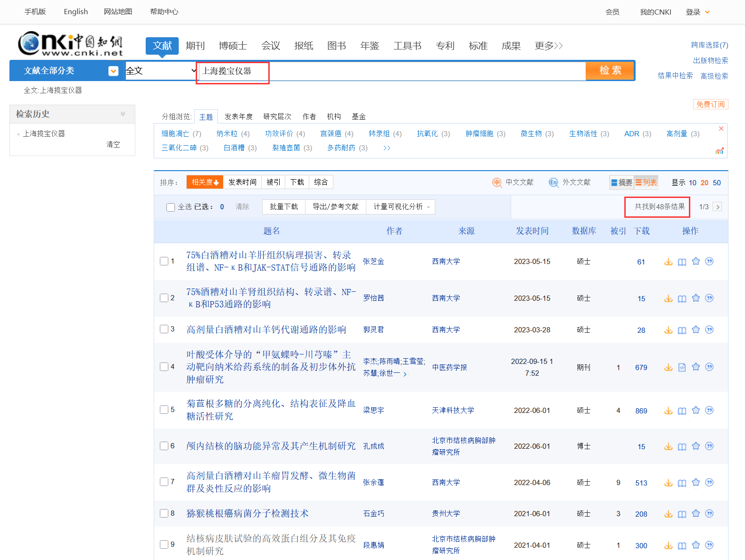The image size is (745, 560).
Task: Go to next results page arrow
Action: click(x=717, y=207)
